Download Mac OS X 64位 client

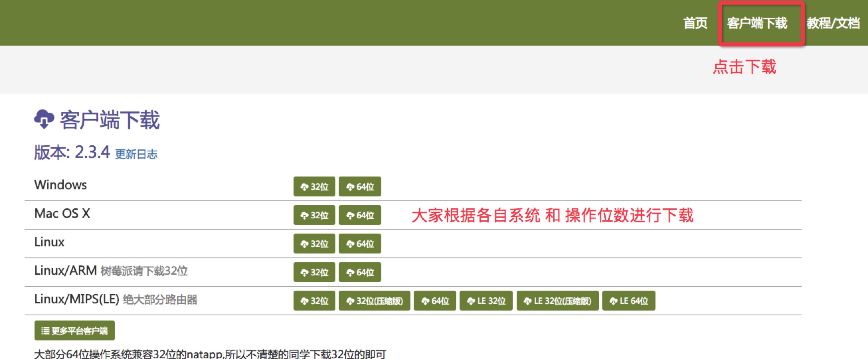click(360, 215)
